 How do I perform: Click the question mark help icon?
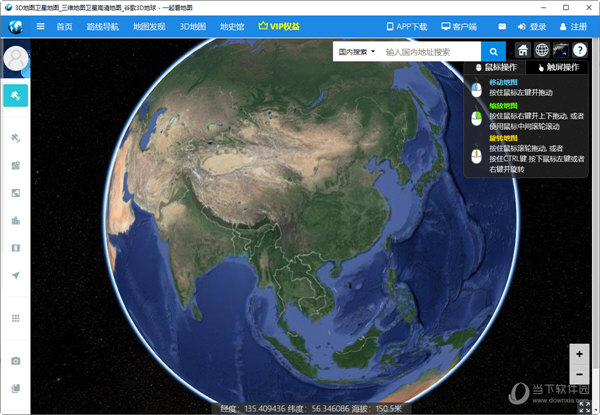coord(580,50)
